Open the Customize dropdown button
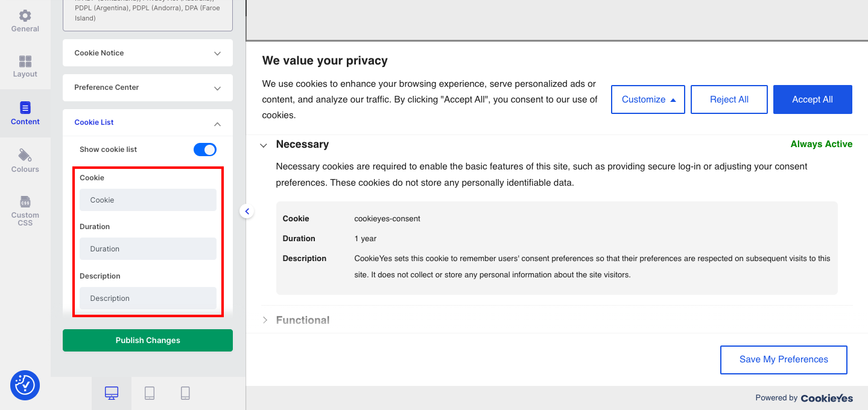The width and height of the screenshot is (868, 410). 648,99
